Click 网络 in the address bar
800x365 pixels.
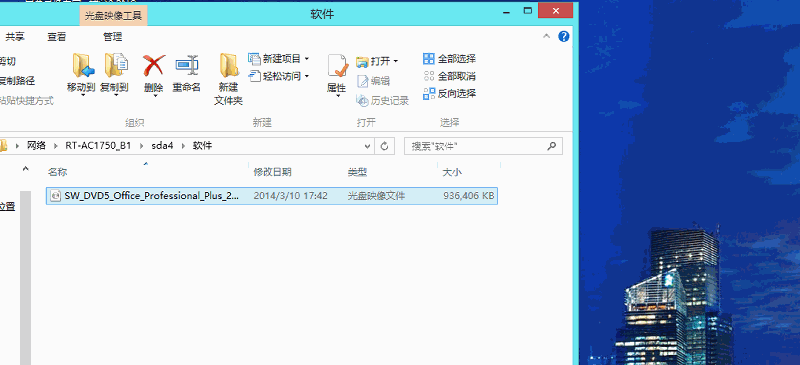[x=36, y=145]
